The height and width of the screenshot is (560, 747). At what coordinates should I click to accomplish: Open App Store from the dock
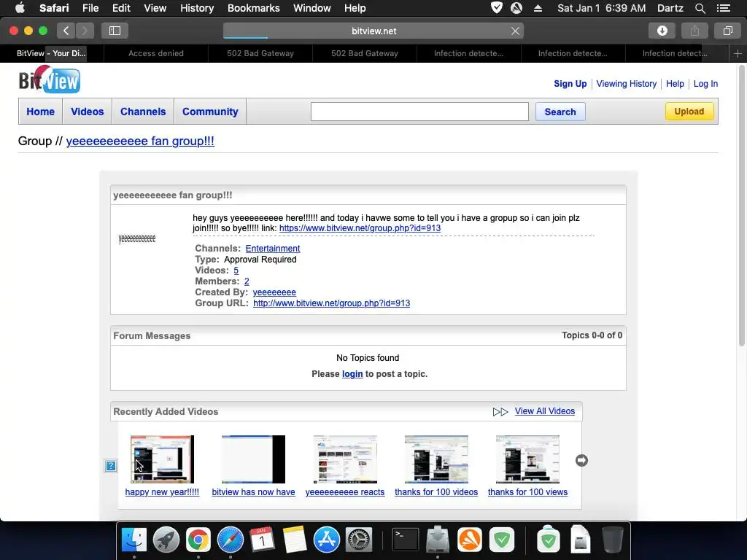[326, 540]
